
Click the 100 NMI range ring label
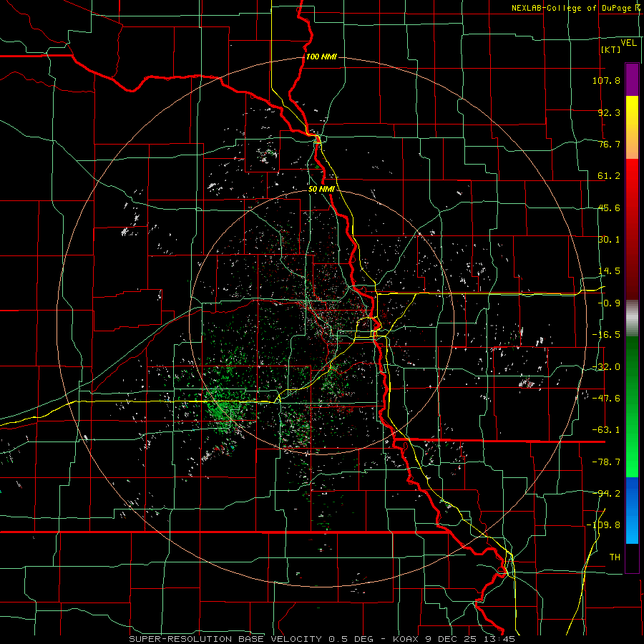tap(321, 57)
